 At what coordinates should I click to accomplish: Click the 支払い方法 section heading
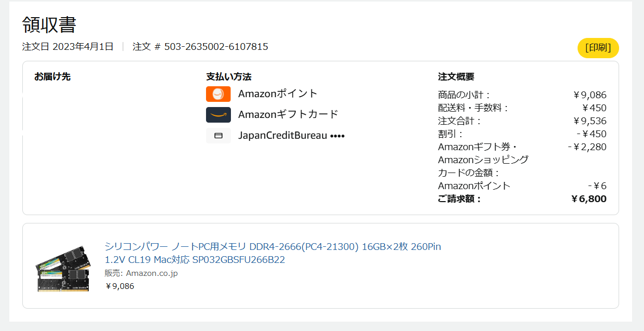tap(229, 77)
